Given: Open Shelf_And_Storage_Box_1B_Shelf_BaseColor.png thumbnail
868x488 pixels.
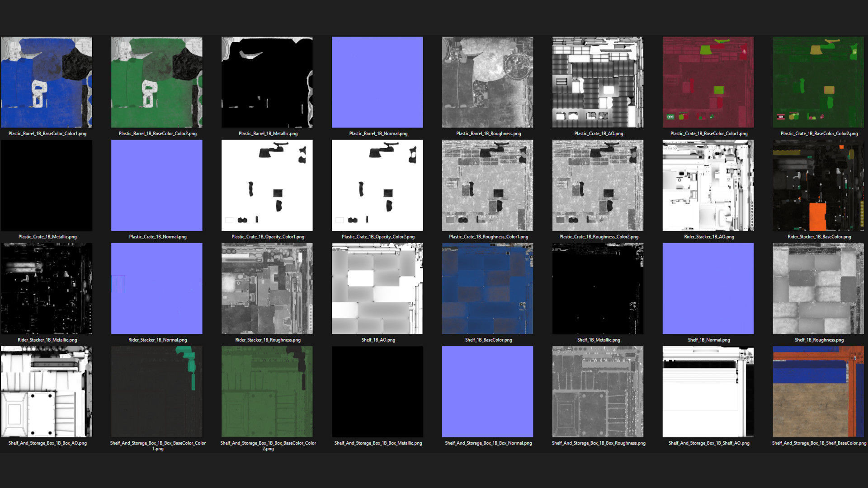Looking at the screenshot, I should (819, 391).
